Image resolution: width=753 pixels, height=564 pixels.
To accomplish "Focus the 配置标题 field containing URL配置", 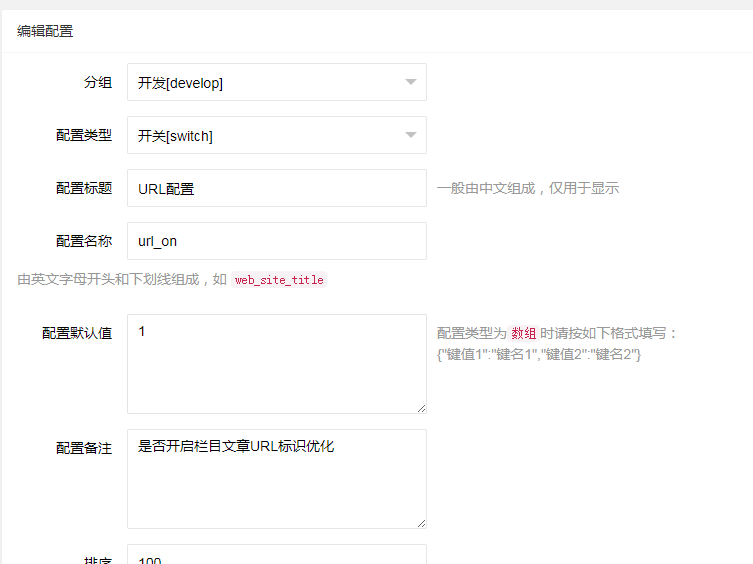I will pyautogui.click(x=276, y=188).
